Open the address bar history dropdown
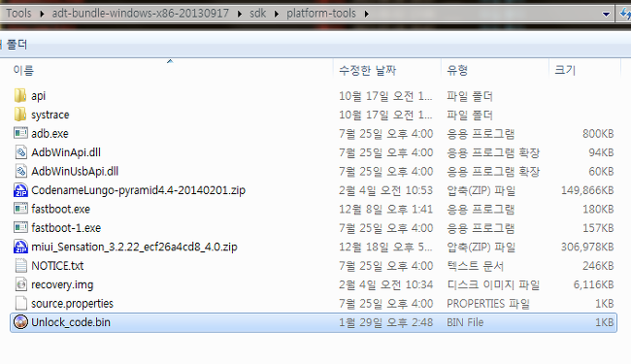 [x=606, y=15]
